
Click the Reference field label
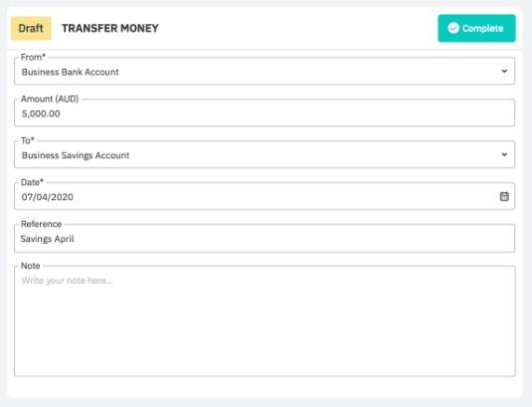(41, 224)
